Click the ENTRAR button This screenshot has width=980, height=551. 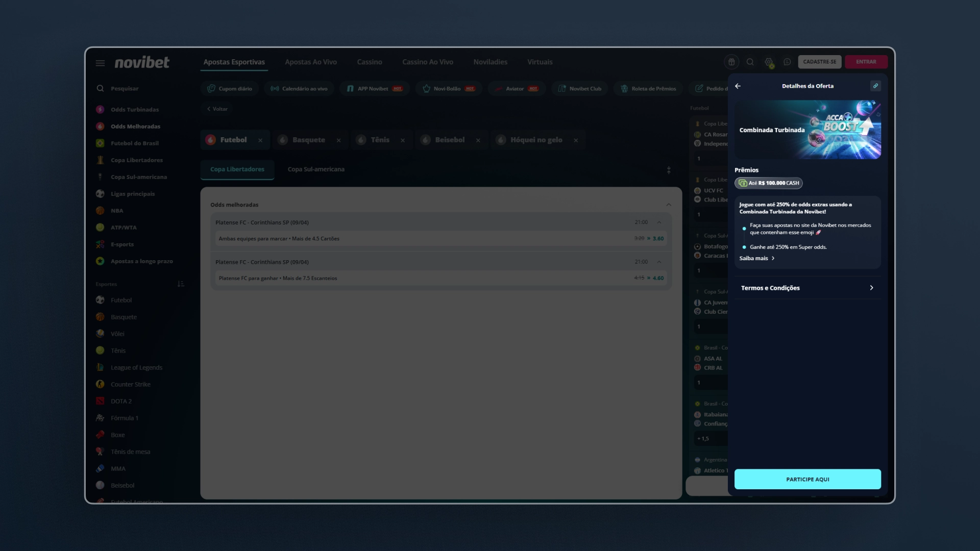coord(866,62)
